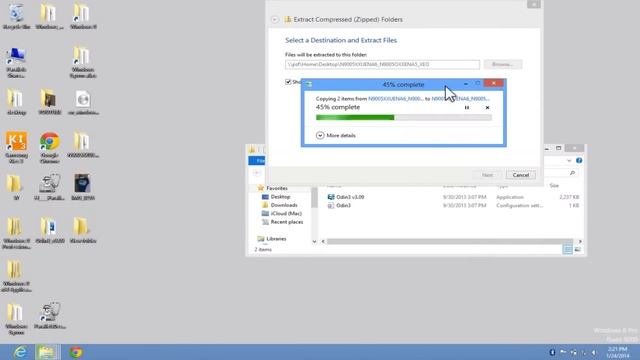Viewport: 640px width, 360px height.
Task: Click the destination folder path field
Action: [x=382, y=64]
